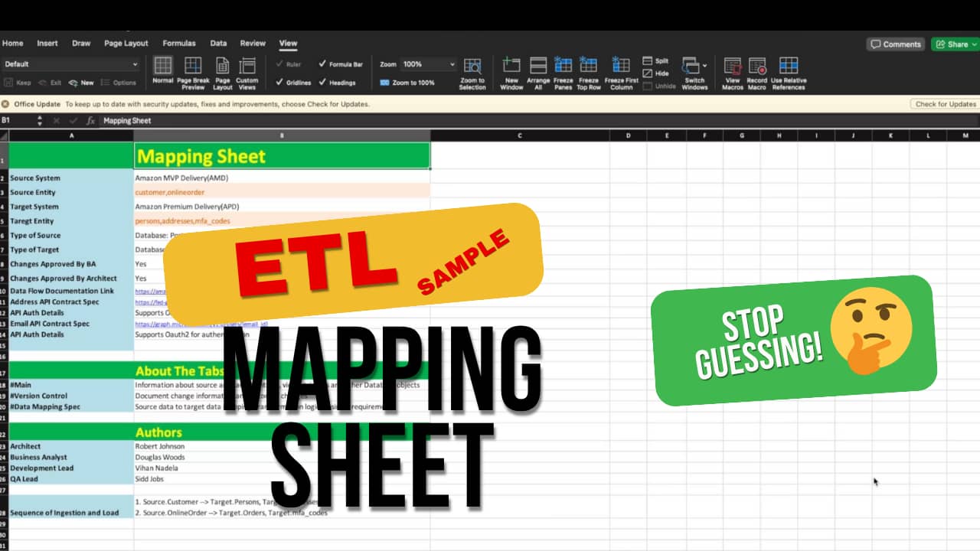Click the fx insert function icon
The width and height of the screenshot is (980, 551).
point(90,121)
